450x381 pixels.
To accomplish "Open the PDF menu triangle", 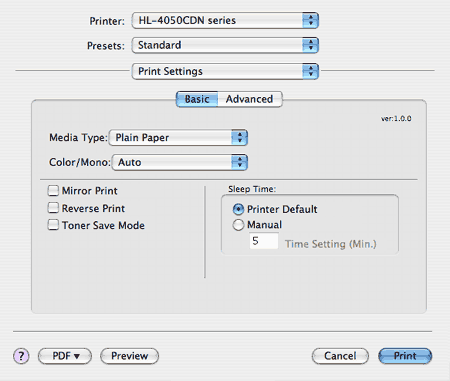I will click(x=77, y=356).
